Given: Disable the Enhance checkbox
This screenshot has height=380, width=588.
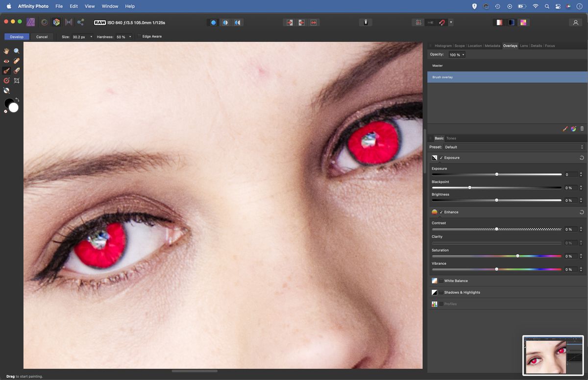Looking at the screenshot, I should (x=441, y=212).
